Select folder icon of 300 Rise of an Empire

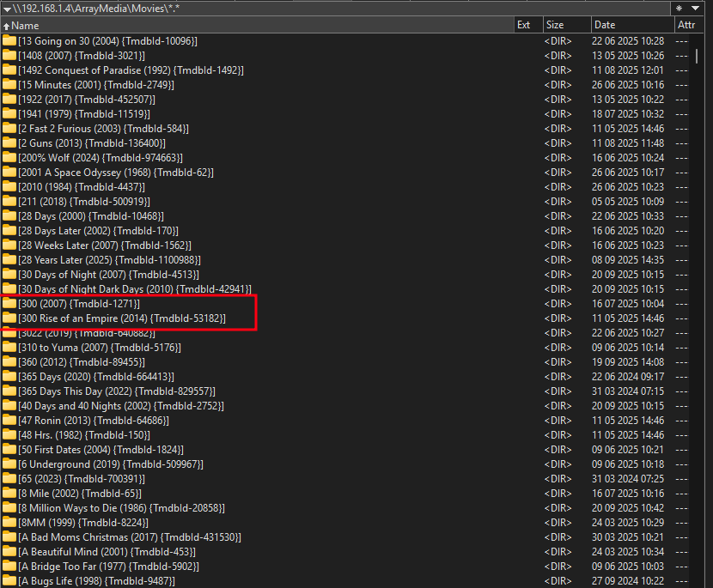[x=9, y=318]
